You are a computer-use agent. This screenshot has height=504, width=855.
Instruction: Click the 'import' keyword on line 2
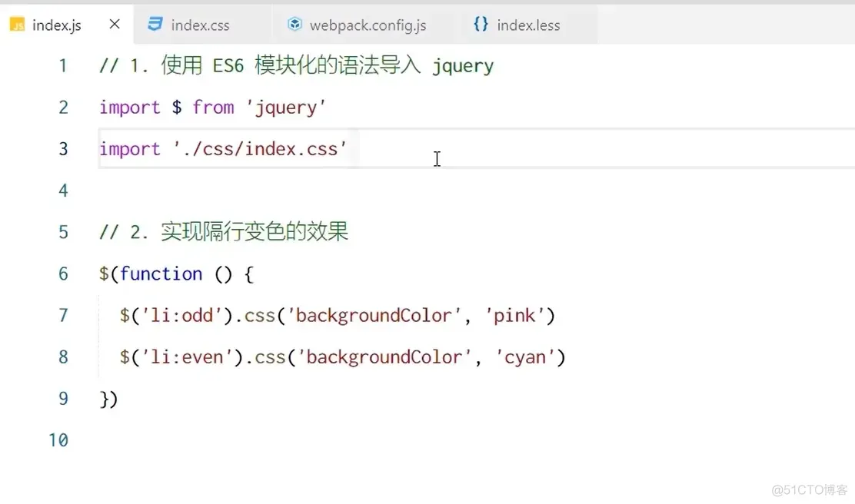pos(130,108)
